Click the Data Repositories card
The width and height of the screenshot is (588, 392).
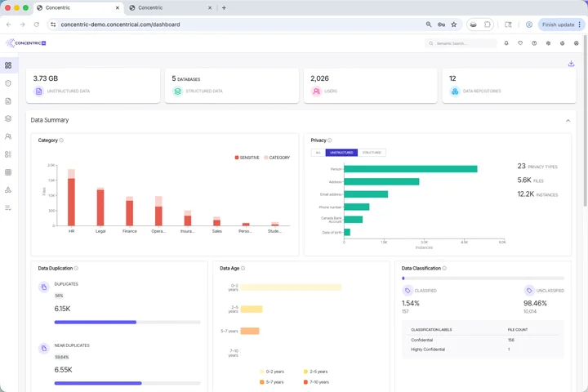coord(506,85)
